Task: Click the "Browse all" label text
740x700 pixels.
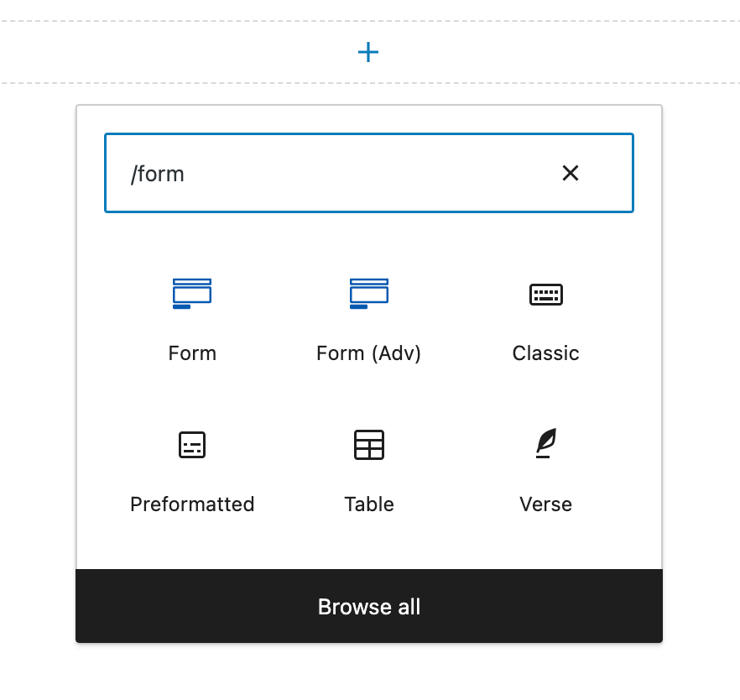Action: tap(368, 607)
